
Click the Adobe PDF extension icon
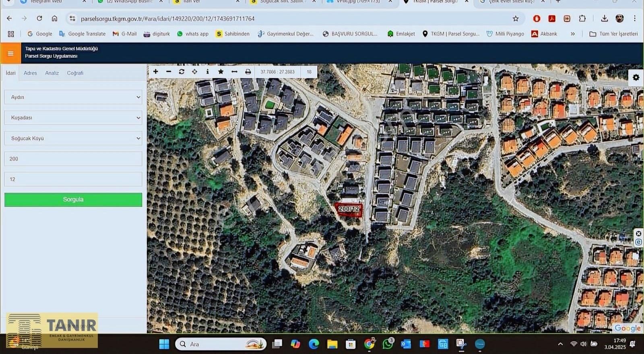tap(552, 19)
